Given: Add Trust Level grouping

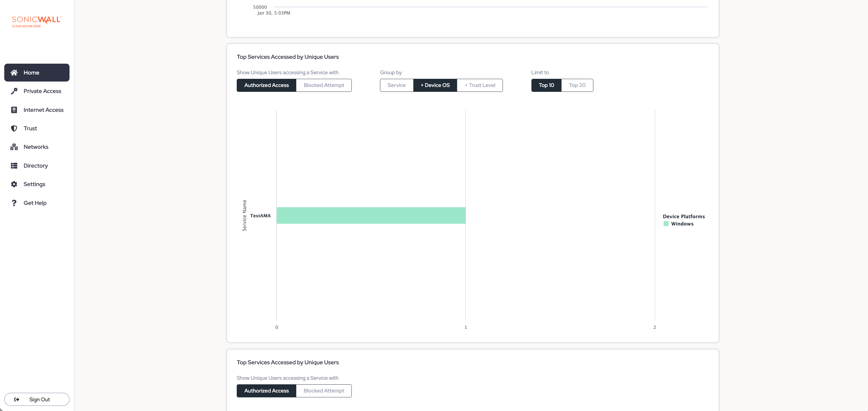Looking at the screenshot, I should 480,85.
